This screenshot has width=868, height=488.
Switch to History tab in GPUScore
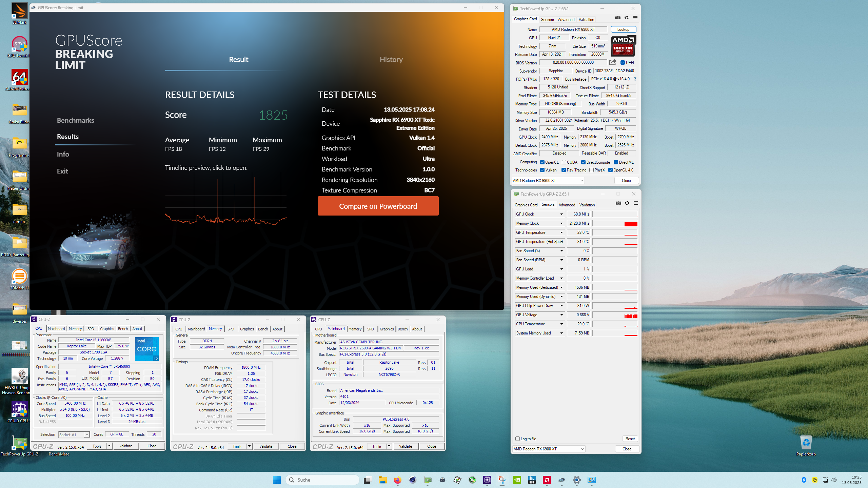(x=391, y=60)
